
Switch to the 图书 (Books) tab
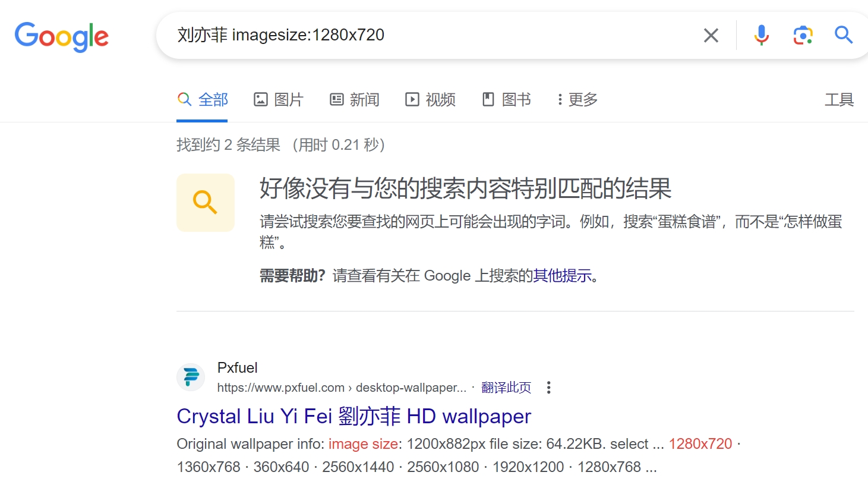tap(507, 100)
